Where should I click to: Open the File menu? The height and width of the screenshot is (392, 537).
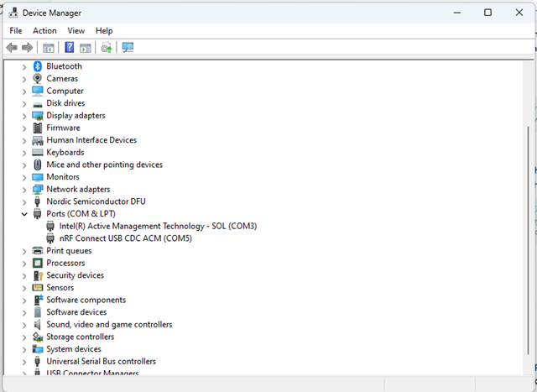click(x=16, y=30)
